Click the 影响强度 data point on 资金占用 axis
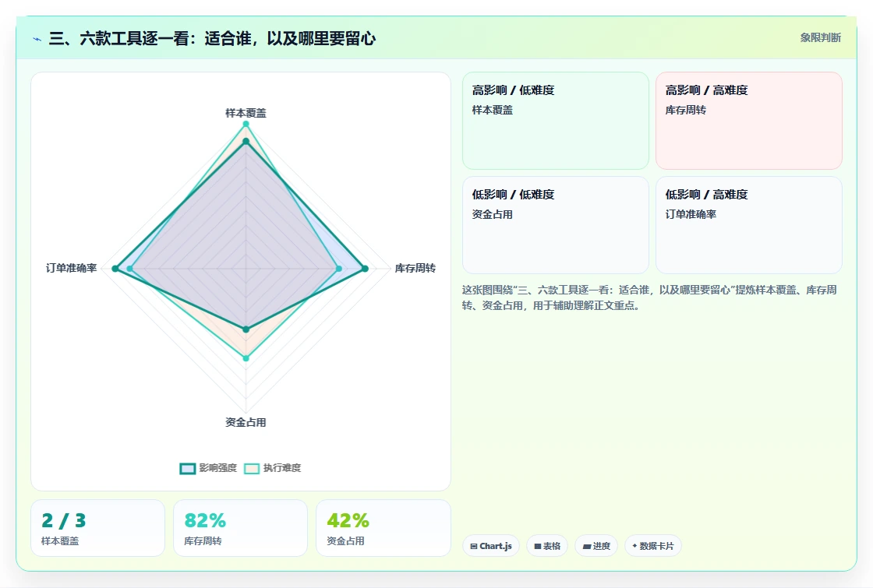Image resolution: width=873 pixels, height=588 pixels. [246, 329]
